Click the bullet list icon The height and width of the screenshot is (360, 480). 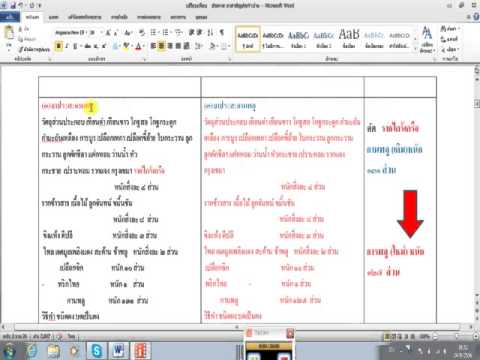pyautogui.click(x=153, y=32)
